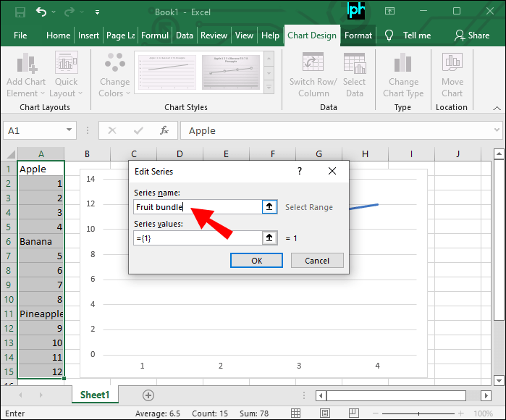Open Help question mark in Edit Series dialog
This screenshot has height=420, width=506.
click(300, 172)
